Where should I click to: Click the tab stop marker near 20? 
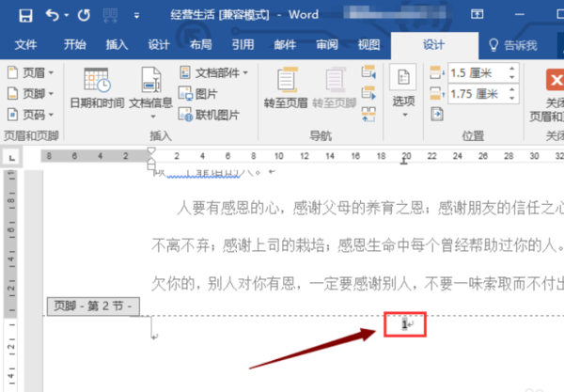404,162
